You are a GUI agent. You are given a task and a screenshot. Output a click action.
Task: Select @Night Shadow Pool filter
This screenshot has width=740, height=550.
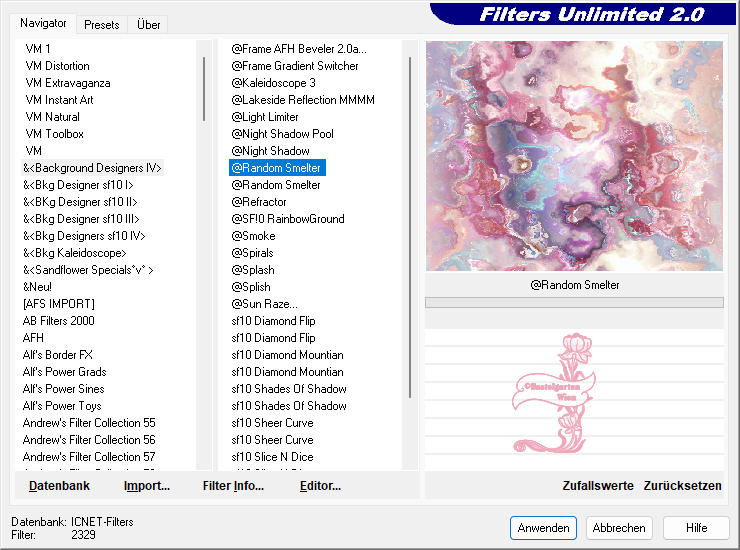(x=282, y=134)
